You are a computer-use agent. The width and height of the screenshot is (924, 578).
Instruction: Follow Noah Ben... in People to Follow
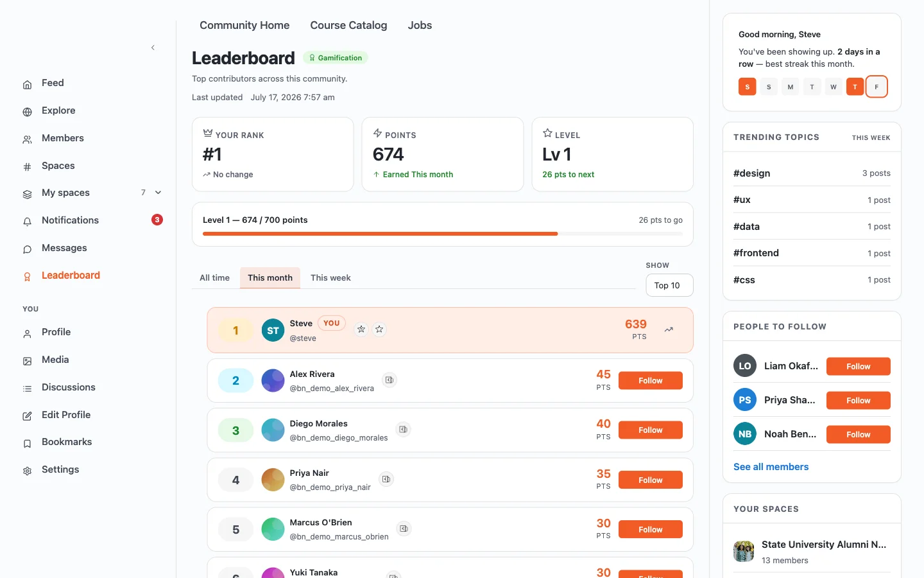(x=859, y=434)
